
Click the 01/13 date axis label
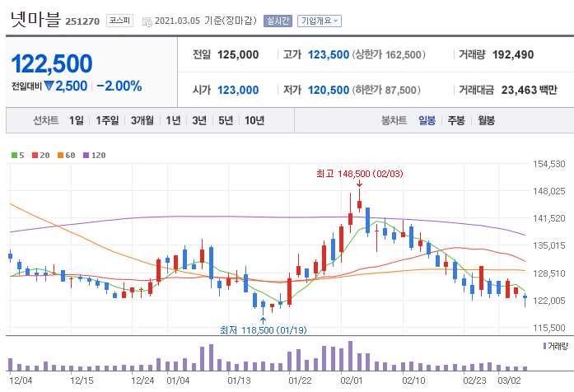click(239, 380)
